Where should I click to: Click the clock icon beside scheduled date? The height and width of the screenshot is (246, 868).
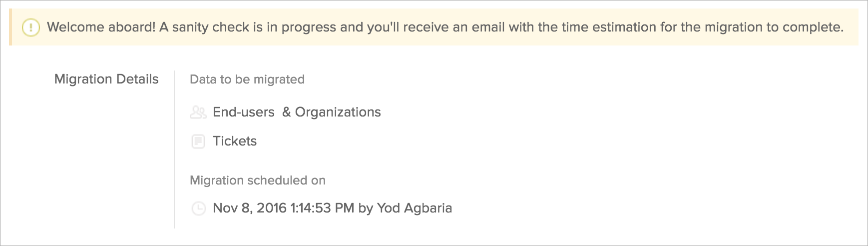[x=198, y=208]
